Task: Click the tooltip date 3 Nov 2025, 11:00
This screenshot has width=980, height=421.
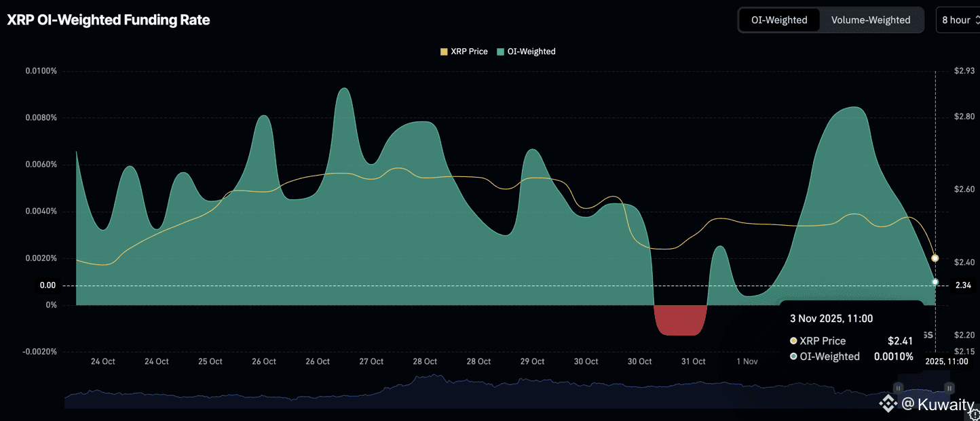Action: pos(831,319)
